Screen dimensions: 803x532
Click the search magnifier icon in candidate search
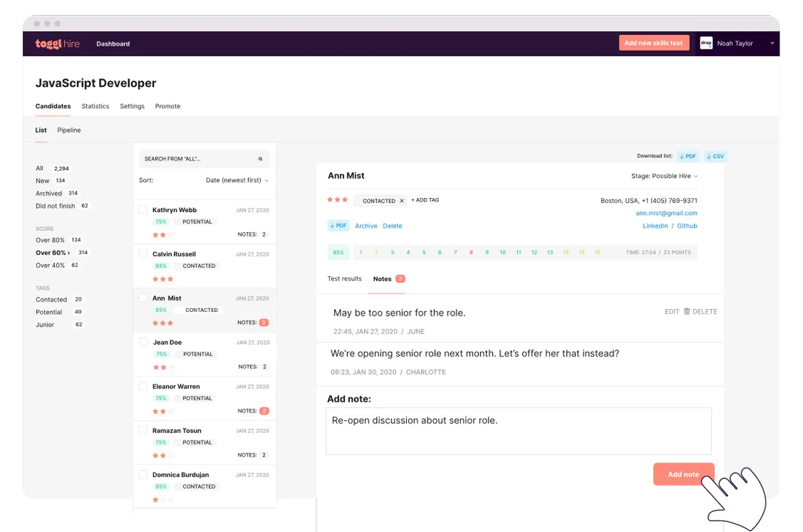[260, 159]
